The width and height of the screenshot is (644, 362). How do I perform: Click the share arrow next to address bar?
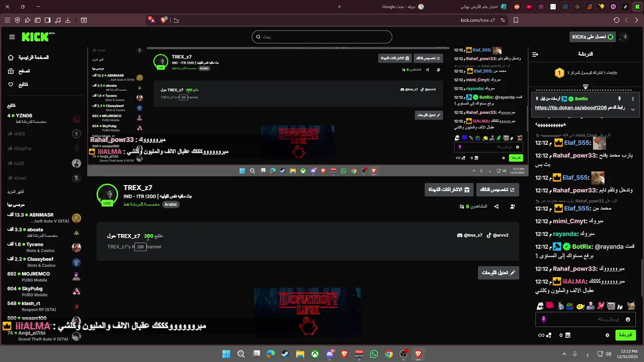pos(176,20)
